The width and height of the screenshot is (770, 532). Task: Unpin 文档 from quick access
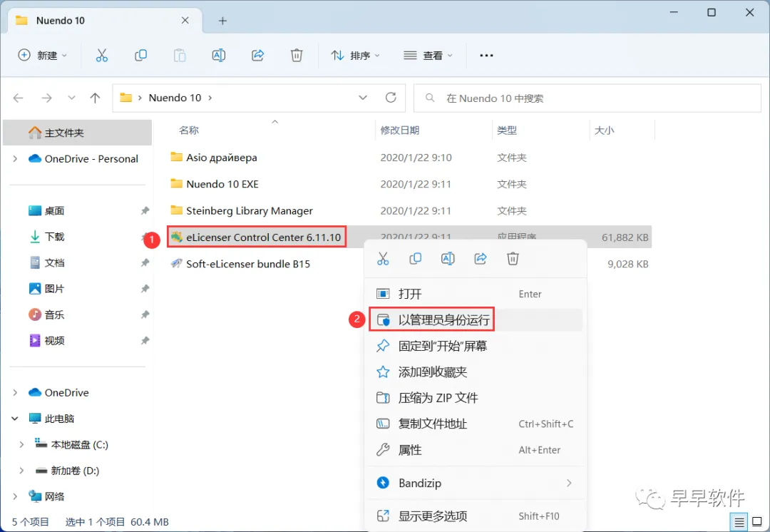pos(145,263)
